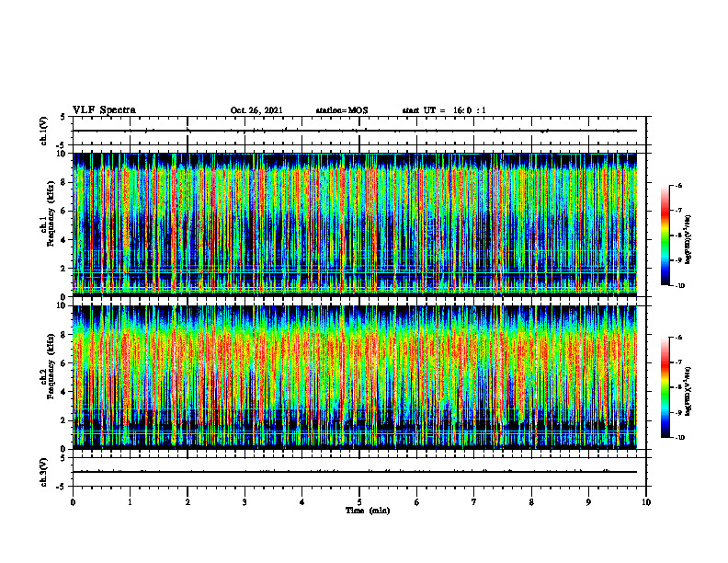Viewport: 728px width, 563px height.
Task: Click the "ch.3(V)" waveform axis label
Action: click(x=44, y=472)
